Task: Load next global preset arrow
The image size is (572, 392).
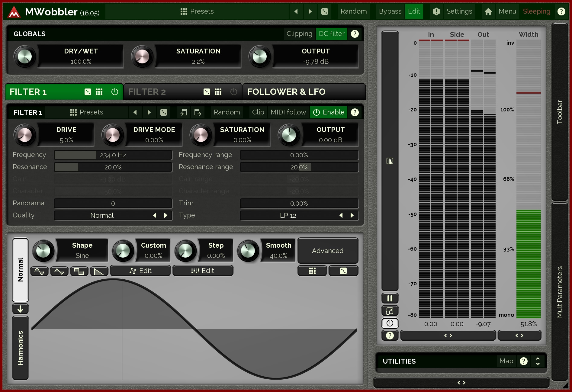Action: (x=310, y=11)
